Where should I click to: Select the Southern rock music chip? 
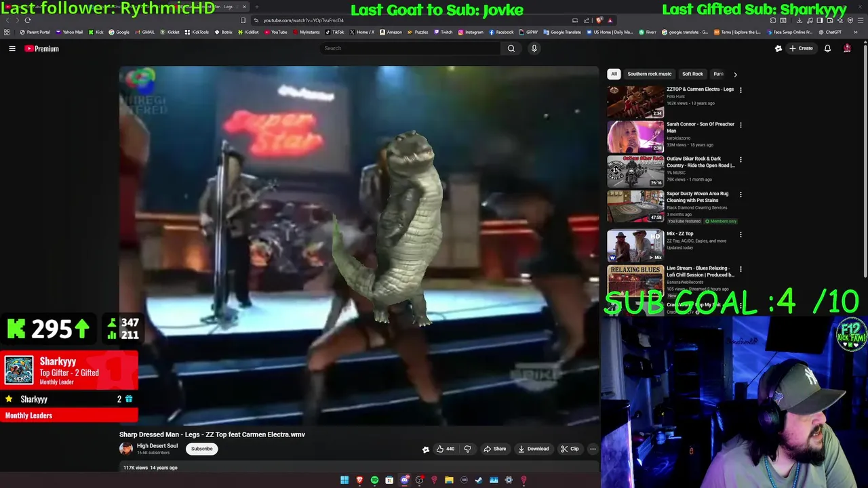649,74
